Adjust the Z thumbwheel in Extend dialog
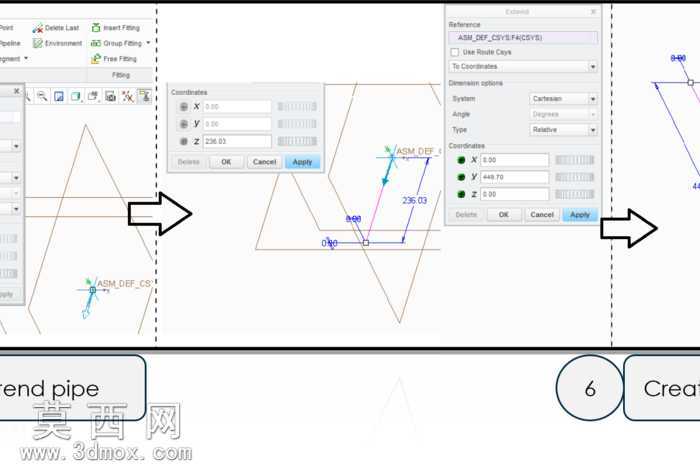The height and width of the screenshot is (465, 700). click(x=575, y=194)
